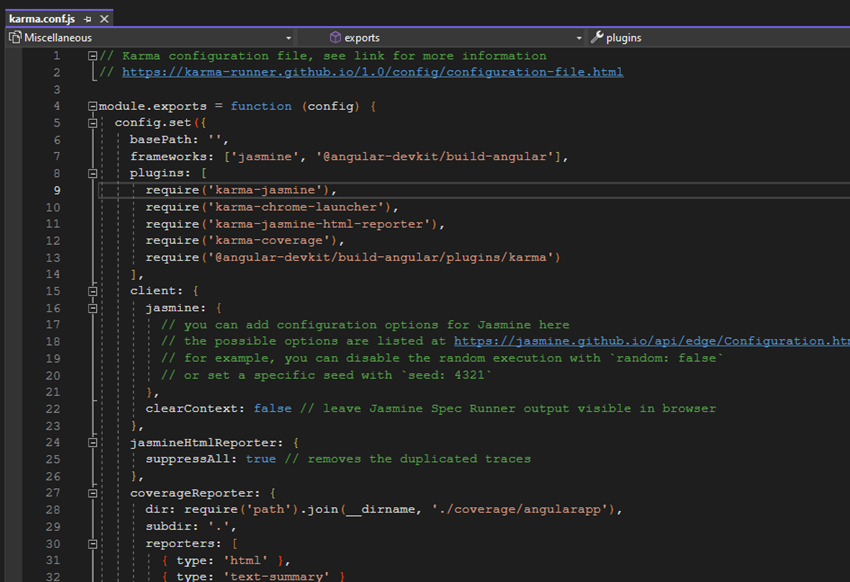850x582 pixels.
Task: Collapse the coverageReporter block
Action: (x=91, y=492)
